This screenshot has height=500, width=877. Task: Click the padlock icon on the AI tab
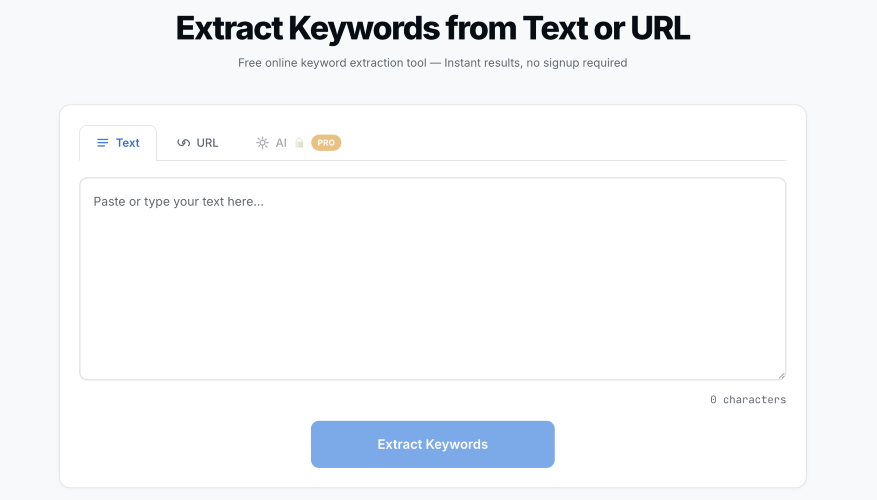(299, 143)
